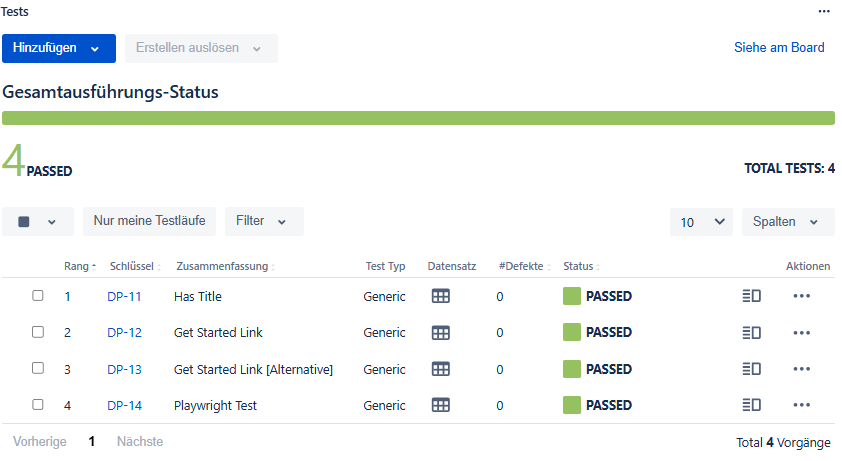Open actions menu for Playwright Test row
This screenshot has width=842, height=461.
pyautogui.click(x=801, y=405)
